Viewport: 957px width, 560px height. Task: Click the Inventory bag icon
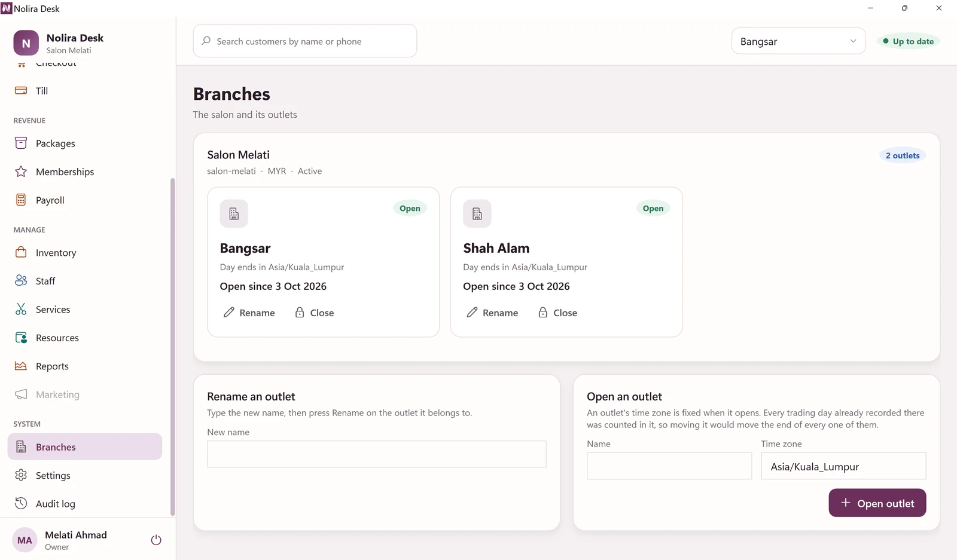(x=21, y=252)
